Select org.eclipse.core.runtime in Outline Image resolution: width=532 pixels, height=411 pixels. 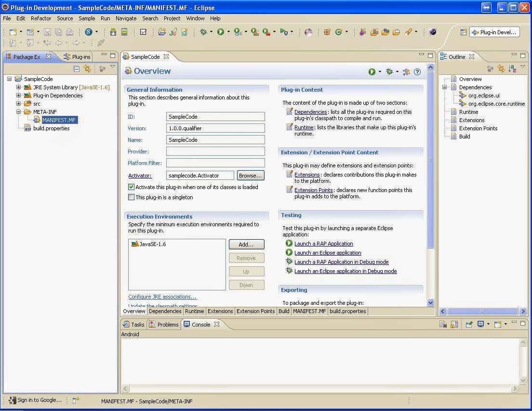click(x=496, y=104)
